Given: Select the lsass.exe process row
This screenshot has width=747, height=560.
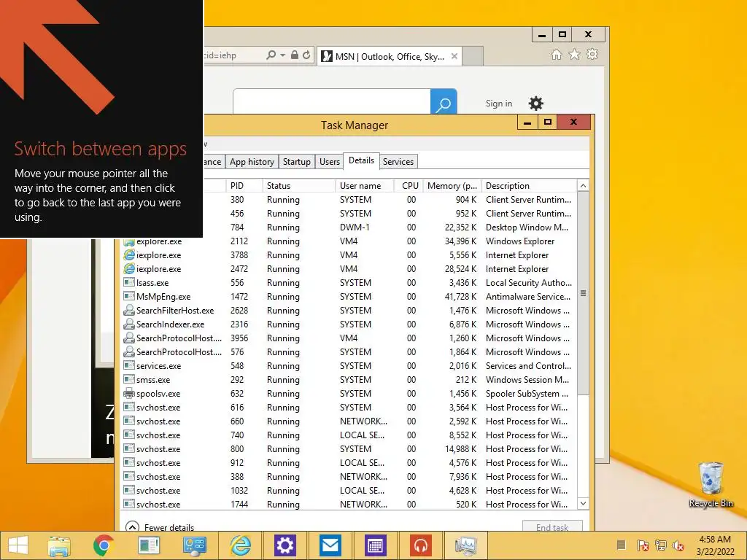Looking at the screenshot, I should coord(349,283).
